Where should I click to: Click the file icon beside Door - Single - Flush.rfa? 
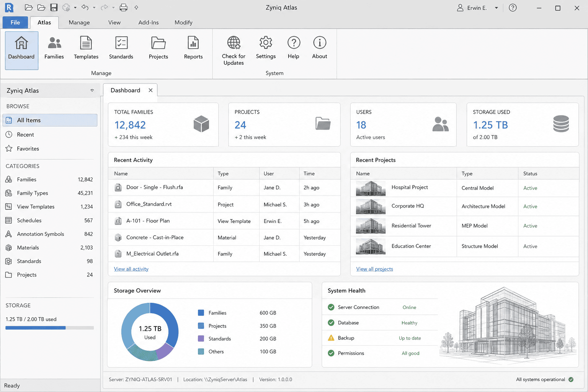118,188
